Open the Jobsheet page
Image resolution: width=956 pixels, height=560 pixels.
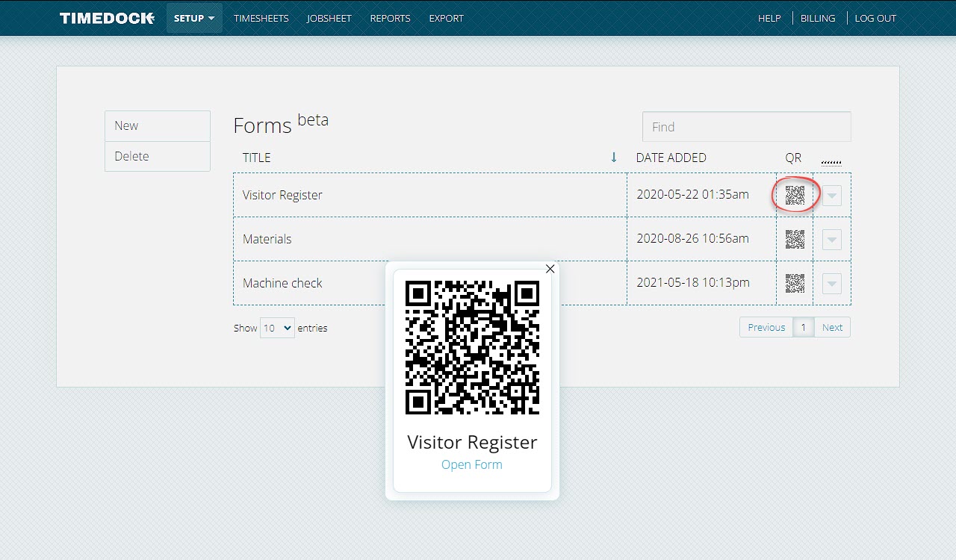(x=329, y=18)
